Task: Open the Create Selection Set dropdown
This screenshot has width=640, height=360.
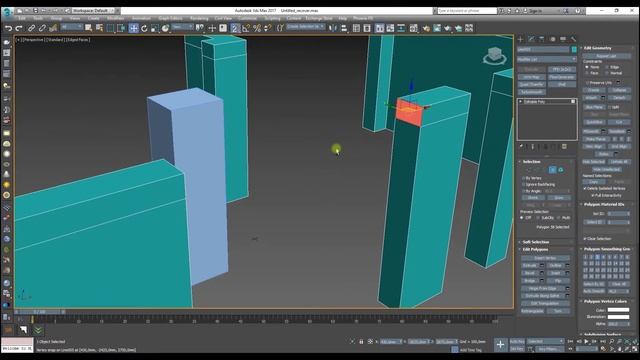Action: (x=306, y=27)
